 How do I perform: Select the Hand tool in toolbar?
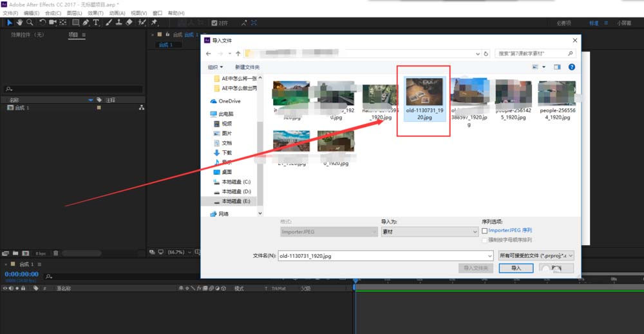(20, 22)
